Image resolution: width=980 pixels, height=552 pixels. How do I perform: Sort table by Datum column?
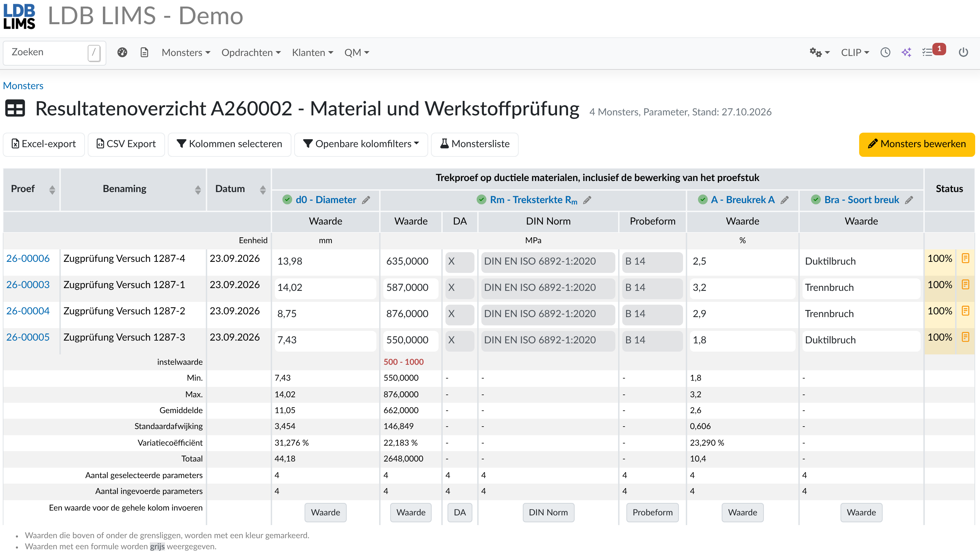[263, 190]
